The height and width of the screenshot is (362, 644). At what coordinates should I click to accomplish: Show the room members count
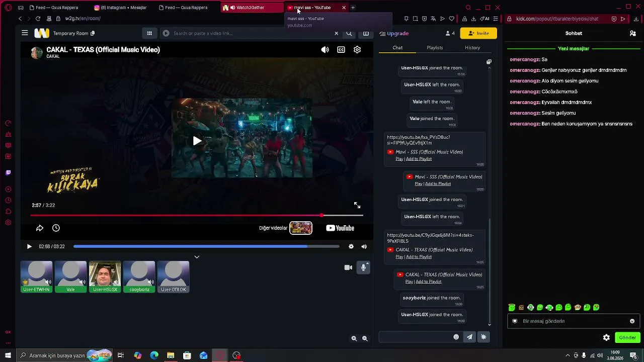point(450,33)
